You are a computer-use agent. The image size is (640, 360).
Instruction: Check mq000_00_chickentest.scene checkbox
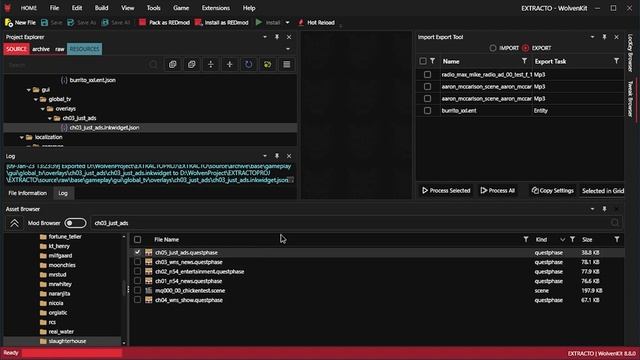pos(138,291)
